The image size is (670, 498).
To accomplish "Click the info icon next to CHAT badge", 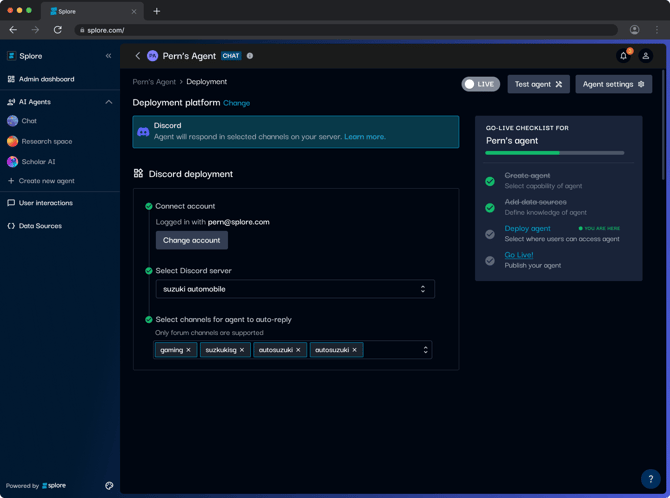I will [250, 56].
